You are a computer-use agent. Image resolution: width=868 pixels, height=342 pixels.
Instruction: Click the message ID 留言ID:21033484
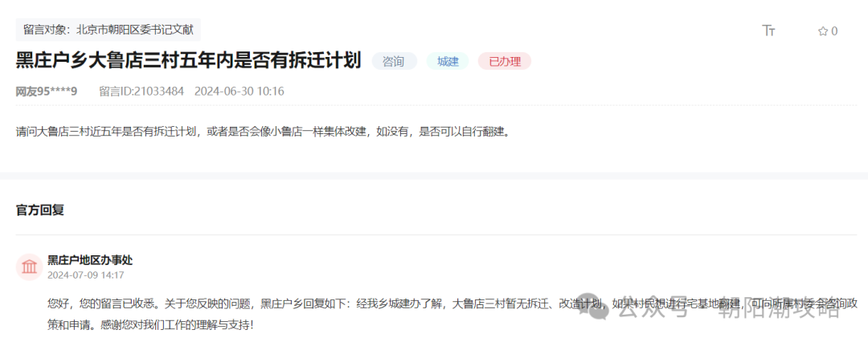pos(141,91)
